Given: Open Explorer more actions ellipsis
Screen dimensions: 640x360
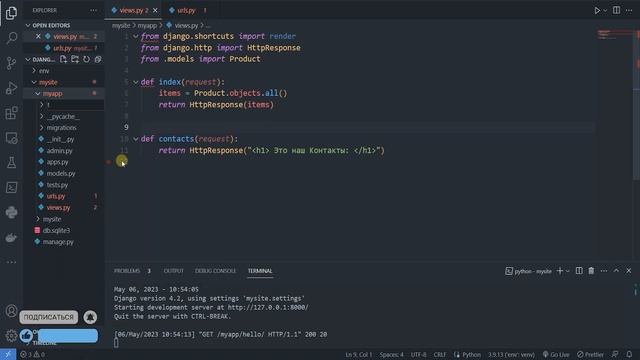Looking at the screenshot, I should point(93,10).
